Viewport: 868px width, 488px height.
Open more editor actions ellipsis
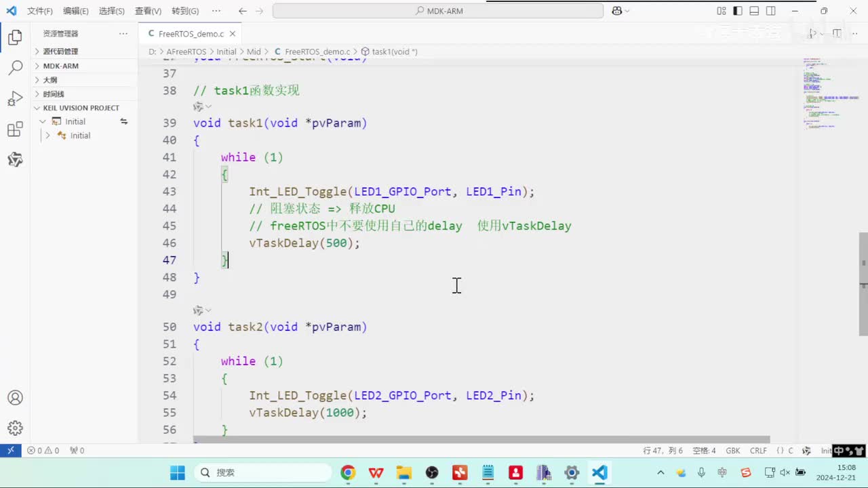(855, 33)
